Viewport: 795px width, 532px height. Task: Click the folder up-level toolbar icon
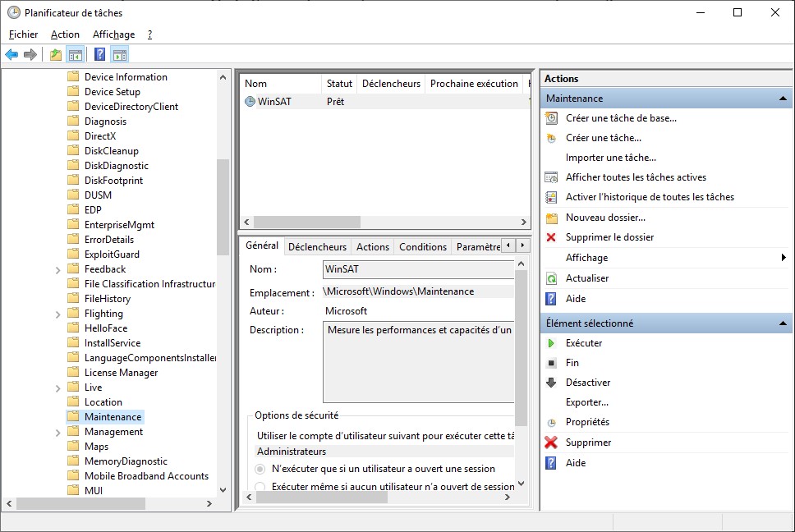click(x=56, y=55)
